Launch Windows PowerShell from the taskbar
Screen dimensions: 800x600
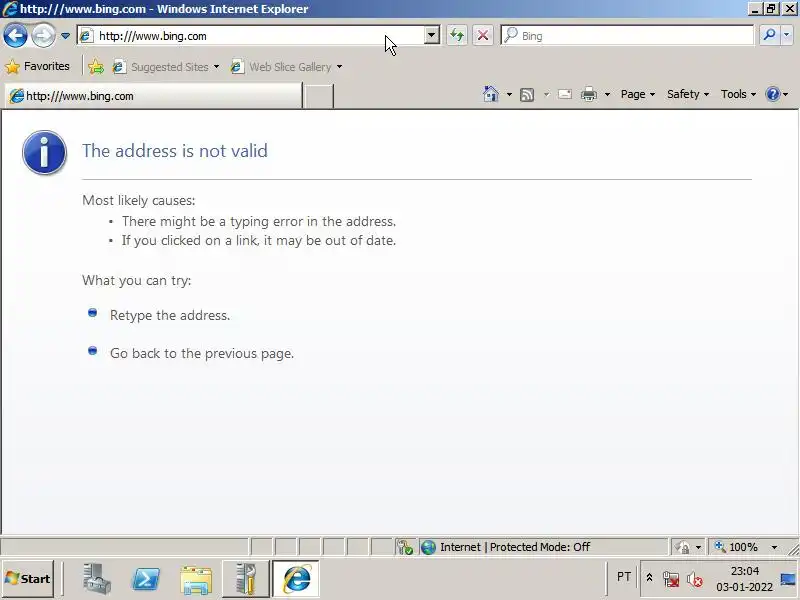[x=145, y=579]
